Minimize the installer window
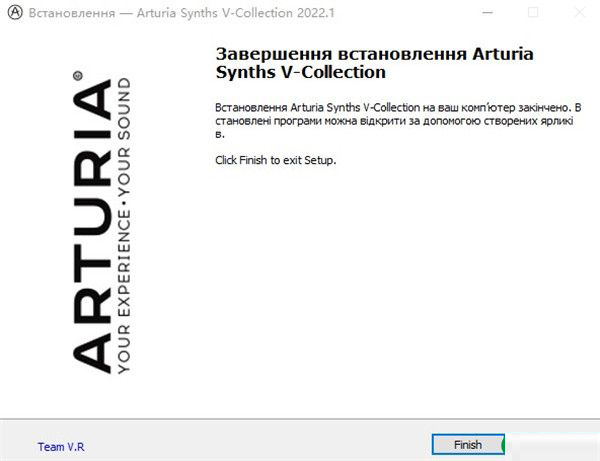Viewport: 600px width, 461px height. coord(488,13)
